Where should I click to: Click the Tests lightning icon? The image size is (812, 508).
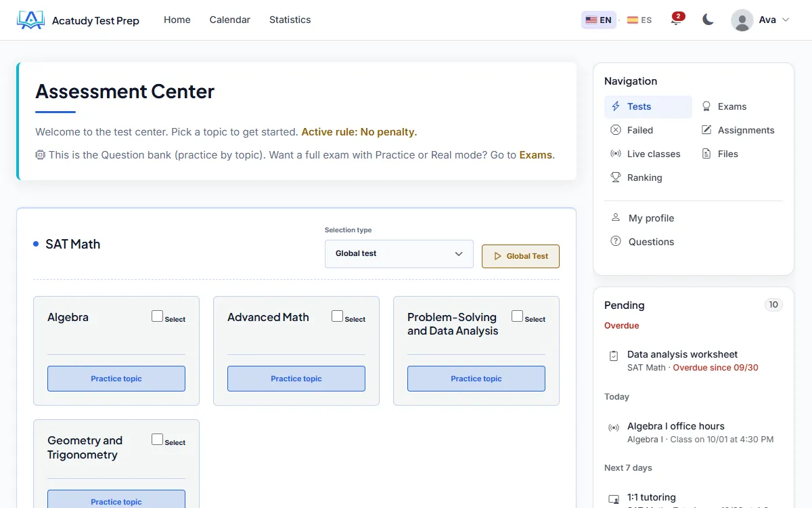pos(616,106)
